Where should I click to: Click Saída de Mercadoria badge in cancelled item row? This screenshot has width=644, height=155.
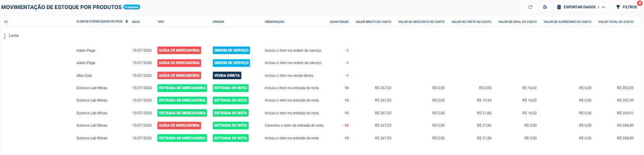tap(179, 125)
